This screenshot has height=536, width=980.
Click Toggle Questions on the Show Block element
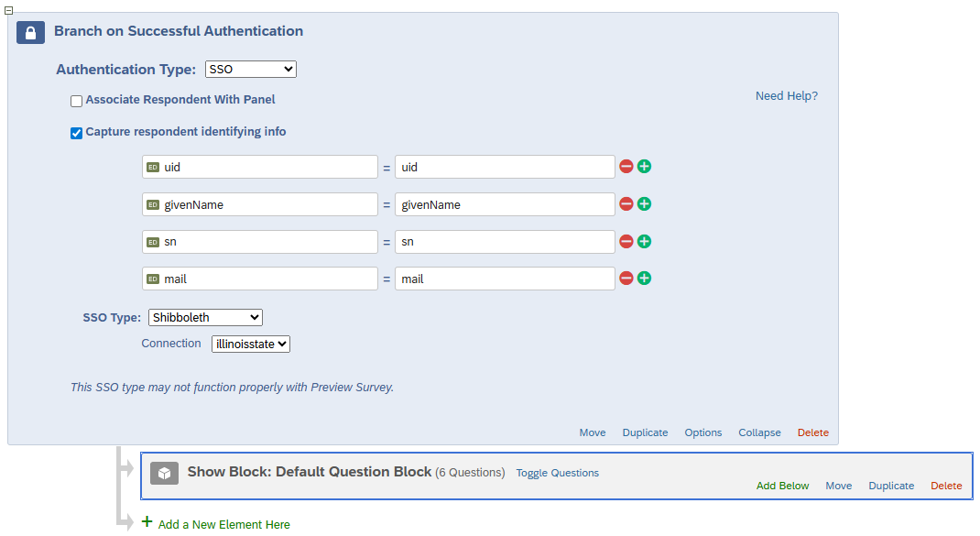557,473
